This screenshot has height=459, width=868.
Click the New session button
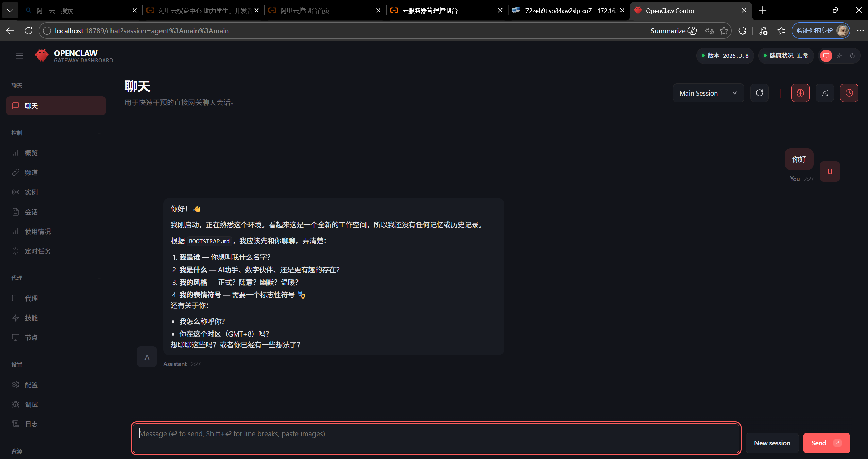[x=772, y=443]
